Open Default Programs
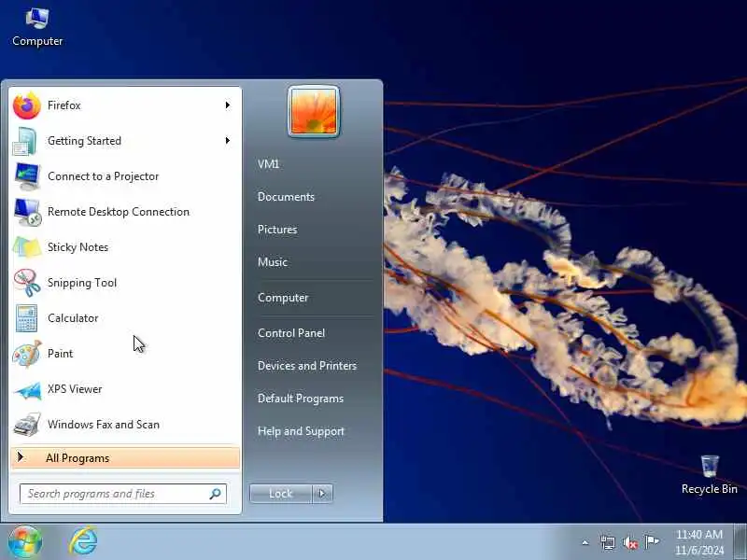Image resolution: width=747 pixels, height=560 pixels. [301, 399]
